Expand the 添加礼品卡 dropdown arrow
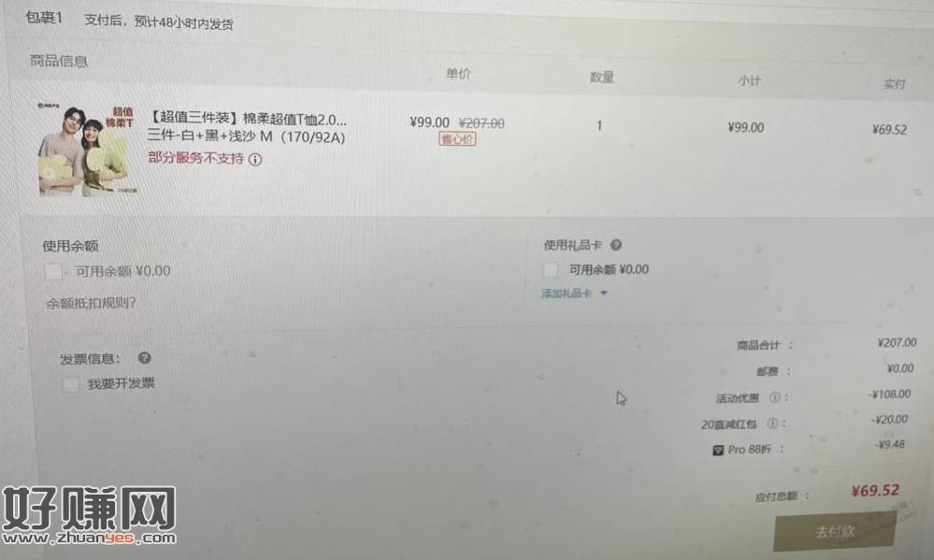 point(604,294)
